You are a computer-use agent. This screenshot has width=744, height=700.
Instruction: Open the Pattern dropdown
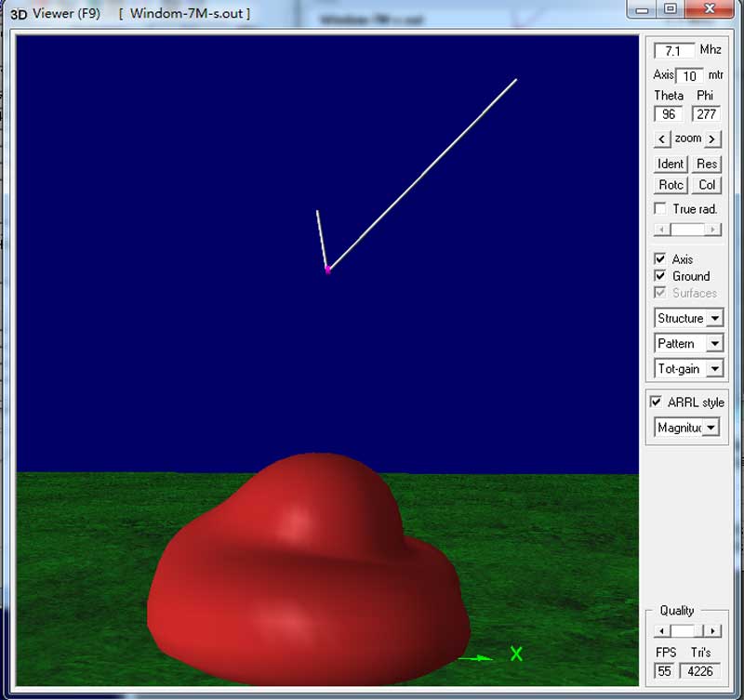click(688, 343)
